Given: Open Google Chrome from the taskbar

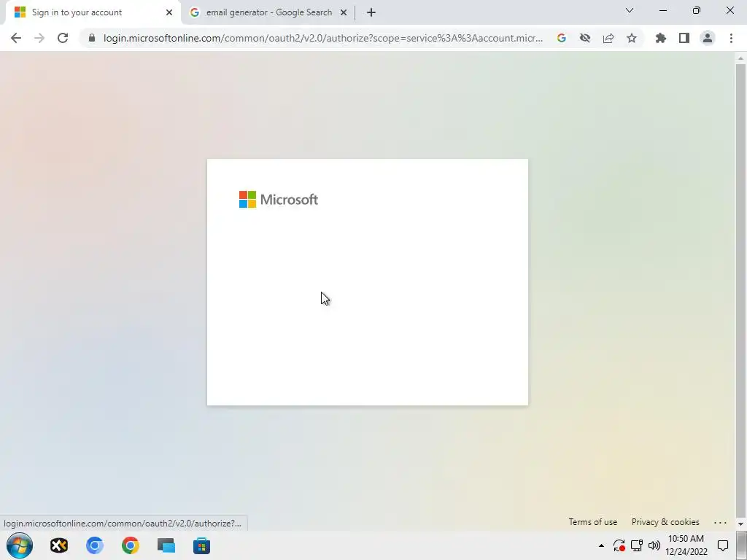Looking at the screenshot, I should coord(130,545).
